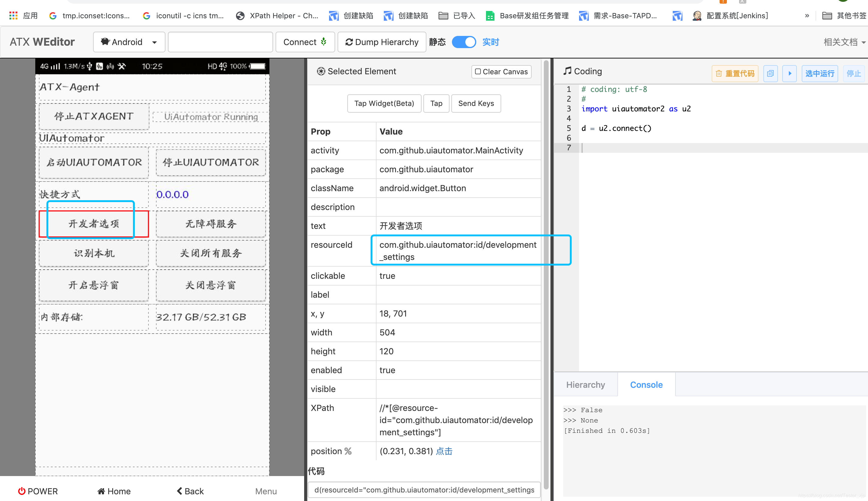
Task: Switch to the Hierarchy tab
Action: 585,385
